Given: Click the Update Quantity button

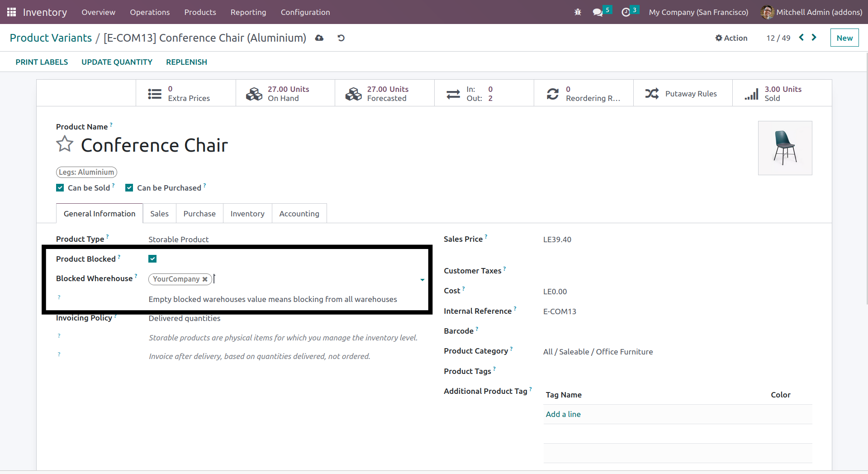Looking at the screenshot, I should click(x=117, y=62).
